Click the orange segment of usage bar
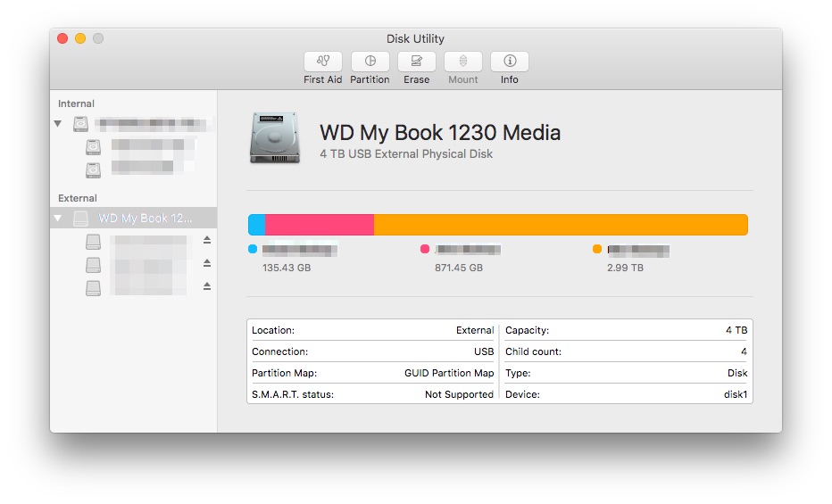This screenshot has height=504, width=832. [561, 225]
